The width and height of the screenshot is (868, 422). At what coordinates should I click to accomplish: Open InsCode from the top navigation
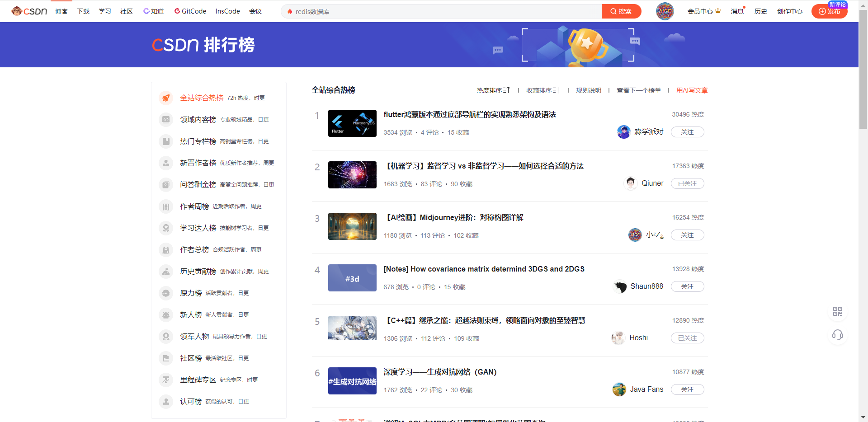pyautogui.click(x=228, y=11)
